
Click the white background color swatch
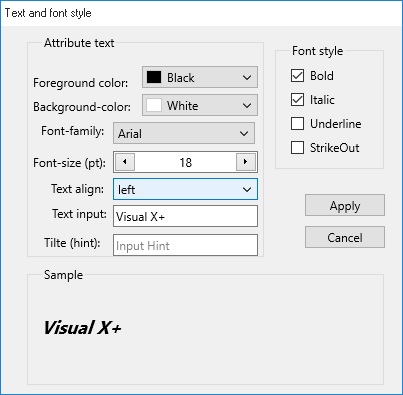point(154,105)
